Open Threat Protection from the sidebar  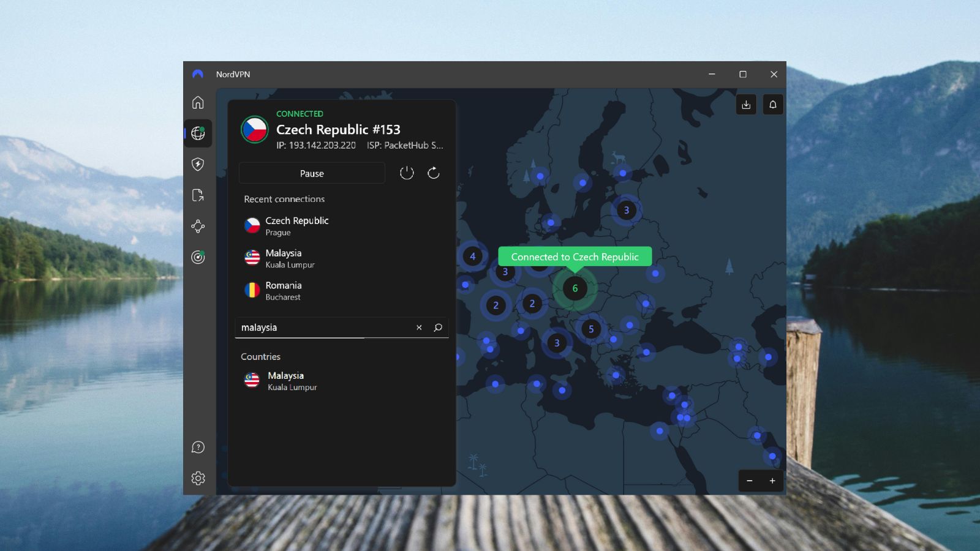[x=198, y=165]
